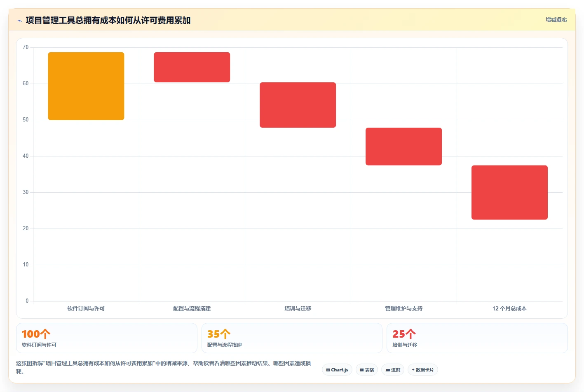
Task: Click the up arrow next to 100
Action: tap(45, 334)
